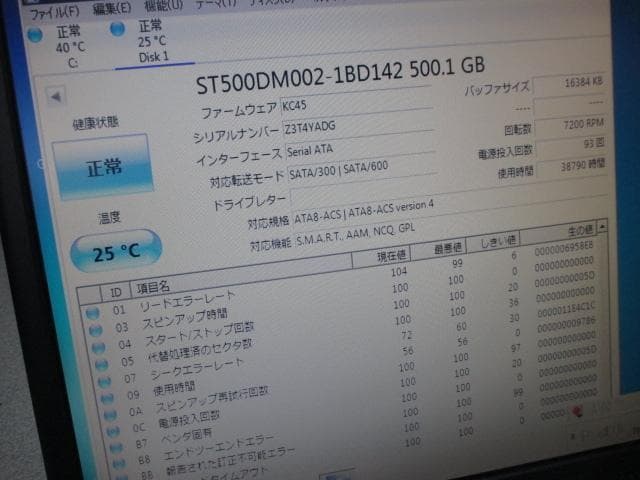640x480 pixels.
Task: Click the 25 °C temperature button
Action: click(x=116, y=251)
